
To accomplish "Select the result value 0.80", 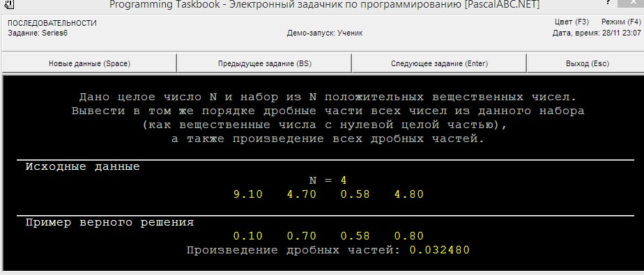I will tap(409, 237).
